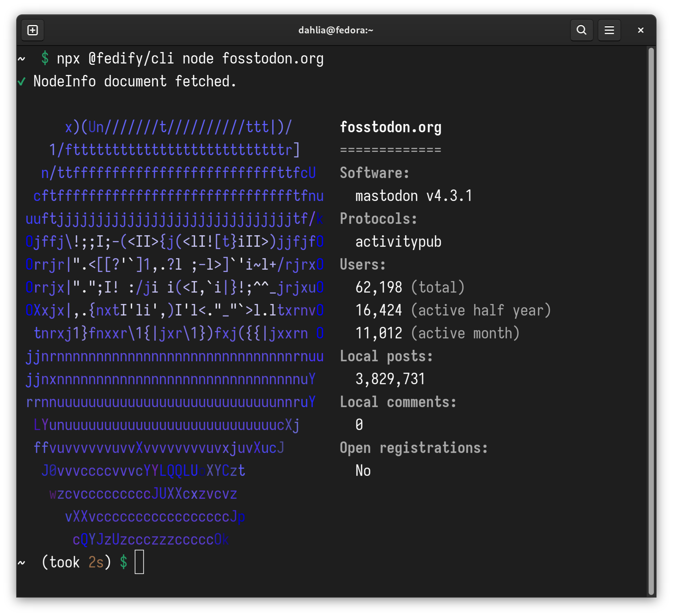Click the '0' local comments value

tap(359, 425)
